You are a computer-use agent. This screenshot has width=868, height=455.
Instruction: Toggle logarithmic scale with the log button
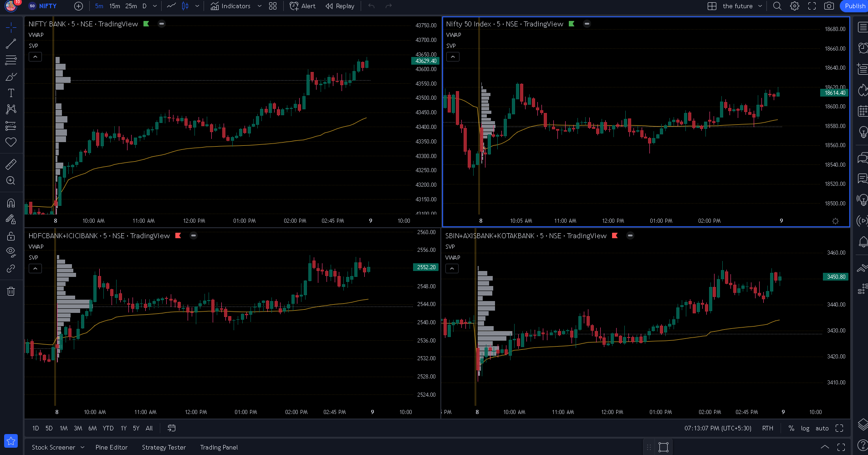[x=805, y=428]
